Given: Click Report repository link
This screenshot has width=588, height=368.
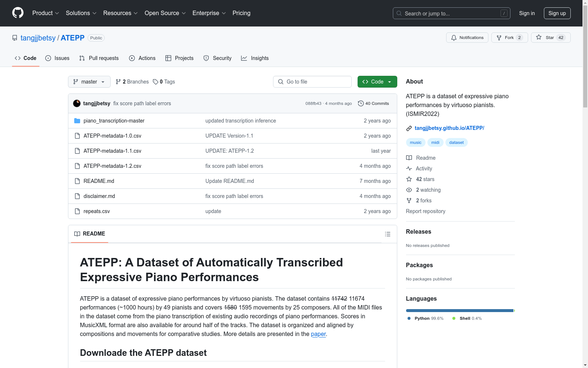Looking at the screenshot, I should (426, 211).
